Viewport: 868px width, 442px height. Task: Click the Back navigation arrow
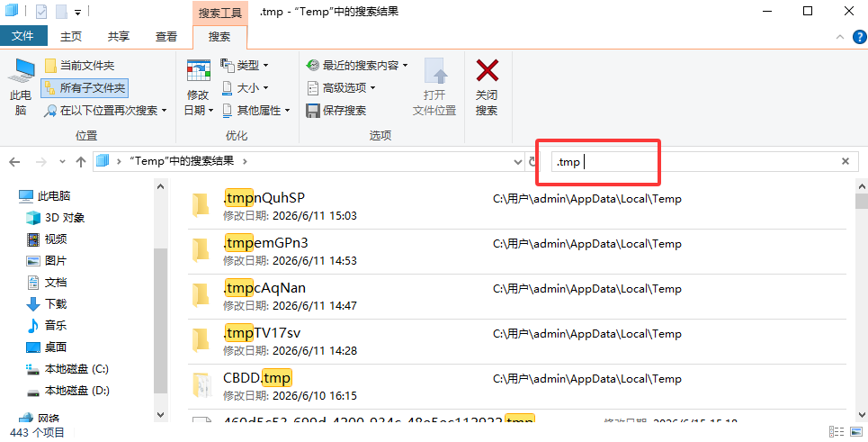point(15,162)
